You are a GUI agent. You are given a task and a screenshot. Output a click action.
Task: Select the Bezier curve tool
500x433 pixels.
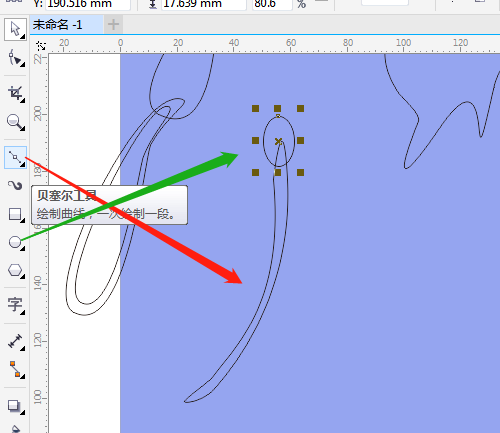[15, 157]
